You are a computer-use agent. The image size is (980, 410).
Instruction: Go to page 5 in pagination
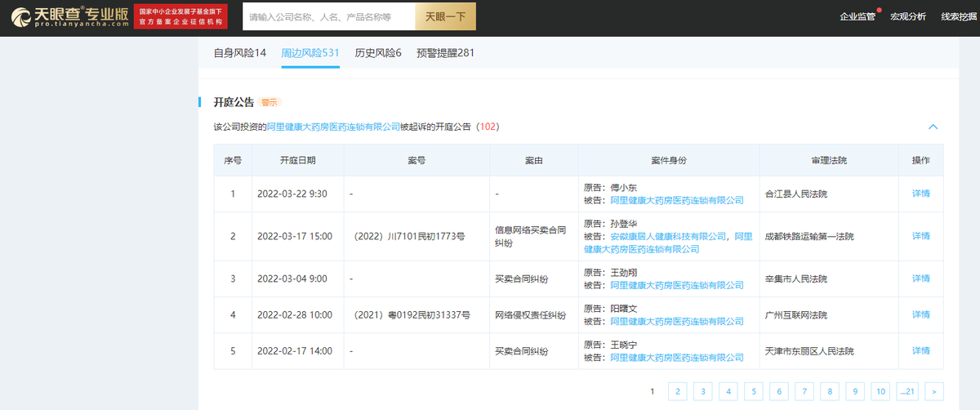pyautogui.click(x=753, y=391)
